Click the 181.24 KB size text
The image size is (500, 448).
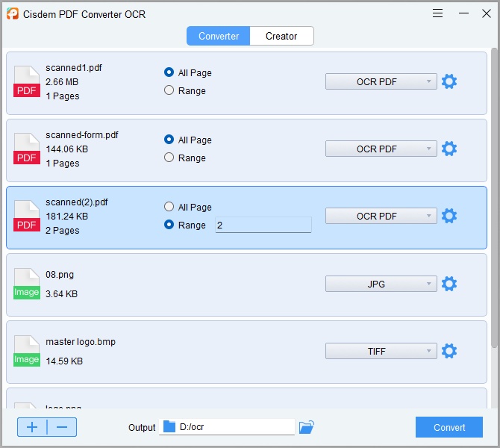[x=66, y=217]
